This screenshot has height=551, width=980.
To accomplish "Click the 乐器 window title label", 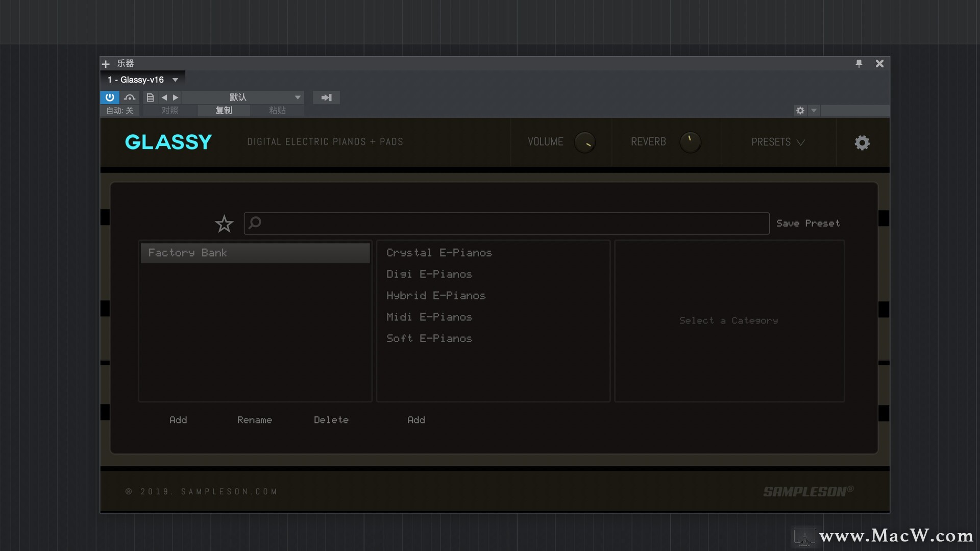I will (x=125, y=63).
